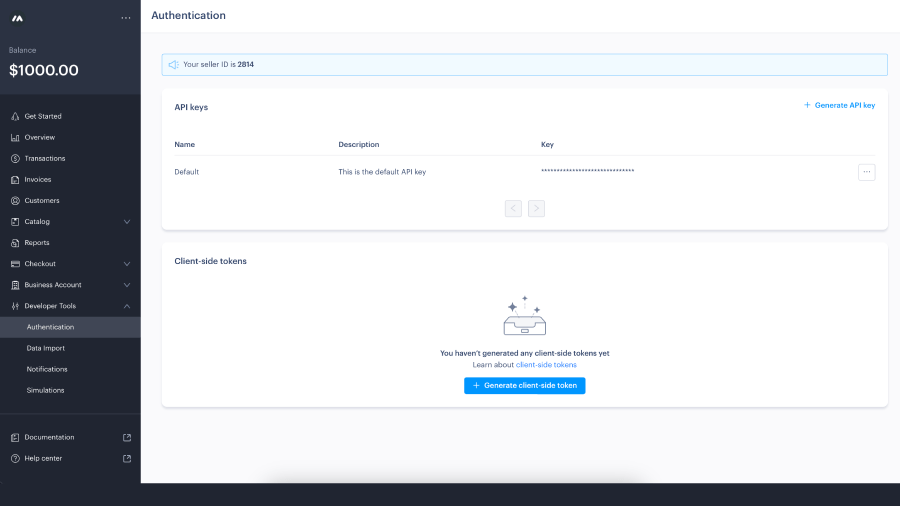The height and width of the screenshot is (506, 900).
Task: Open the client-side tokens learn more link
Action: coord(546,365)
